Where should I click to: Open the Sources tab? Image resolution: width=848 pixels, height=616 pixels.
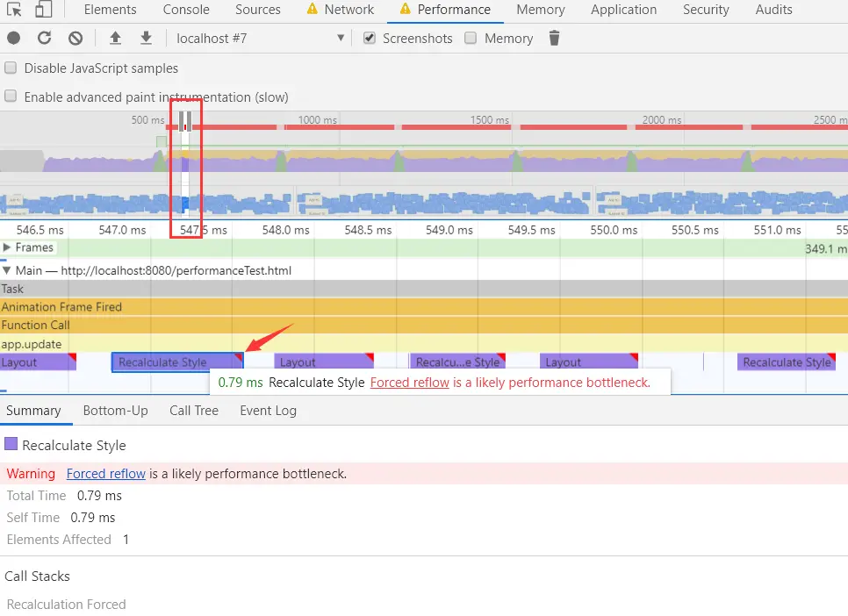258,9
